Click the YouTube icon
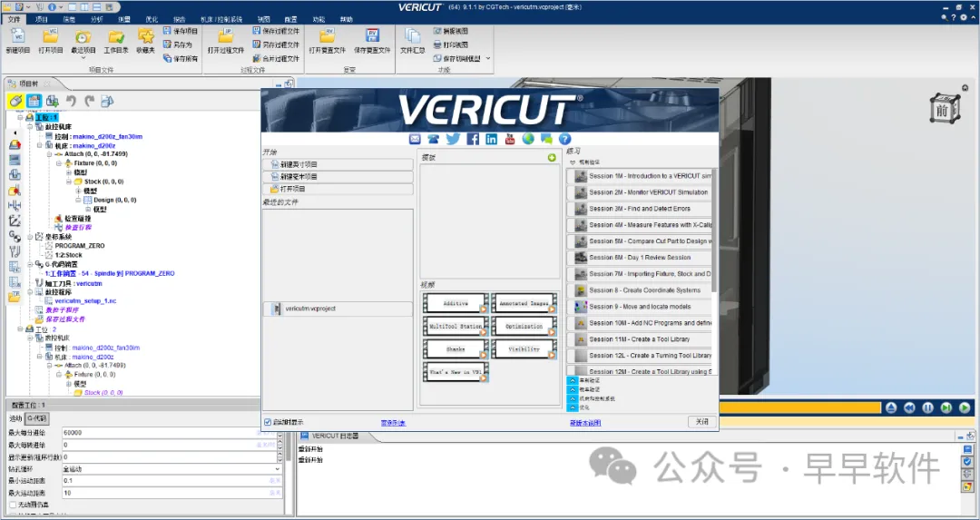 coord(510,139)
